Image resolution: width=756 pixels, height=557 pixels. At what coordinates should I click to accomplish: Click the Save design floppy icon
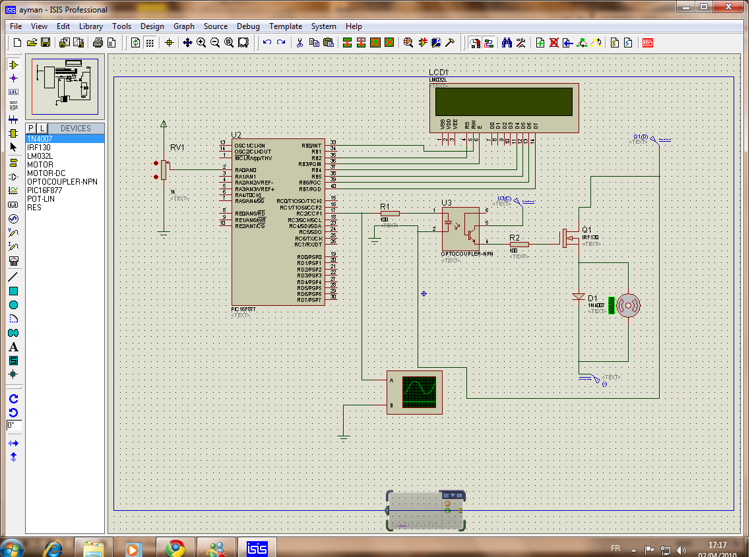(46, 43)
